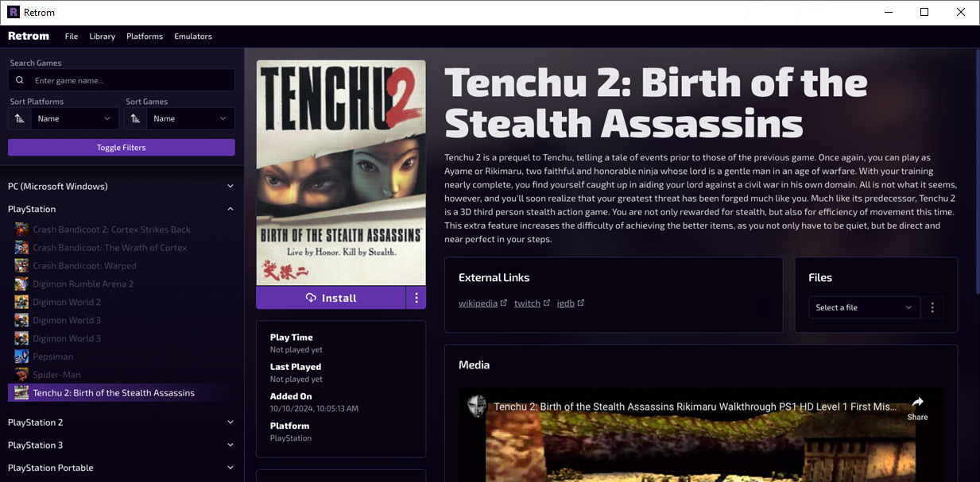This screenshot has height=482, width=980.
Task: Open the wikipedia external link
Action: [482, 303]
